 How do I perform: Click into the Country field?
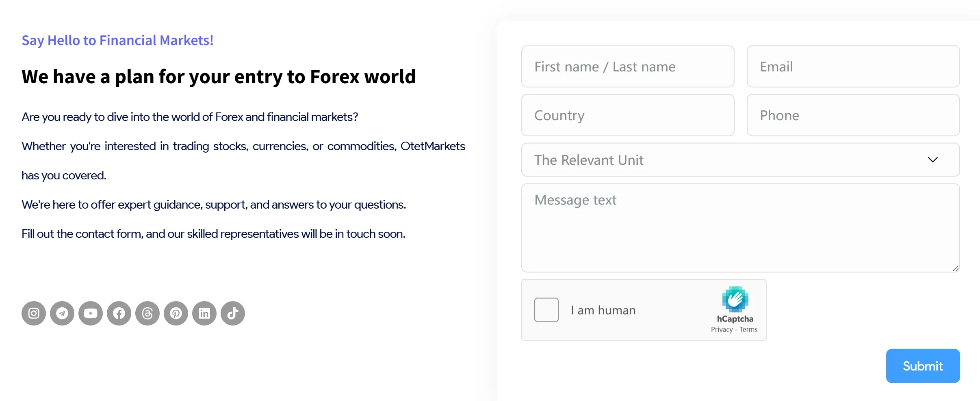tap(628, 115)
